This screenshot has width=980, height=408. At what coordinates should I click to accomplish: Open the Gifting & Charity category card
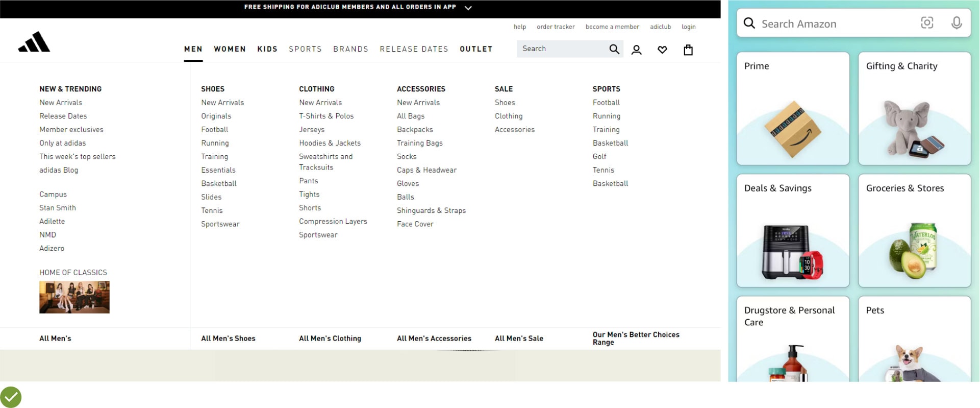pos(914,109)
